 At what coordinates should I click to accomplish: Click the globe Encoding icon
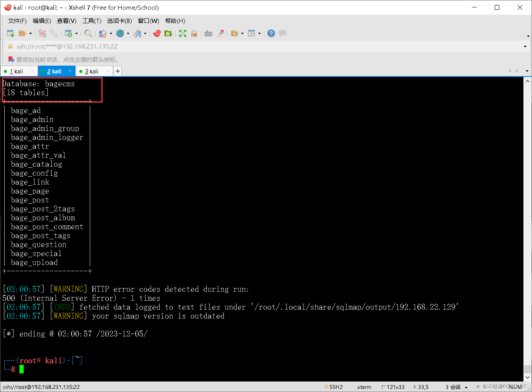click(120, 33)
